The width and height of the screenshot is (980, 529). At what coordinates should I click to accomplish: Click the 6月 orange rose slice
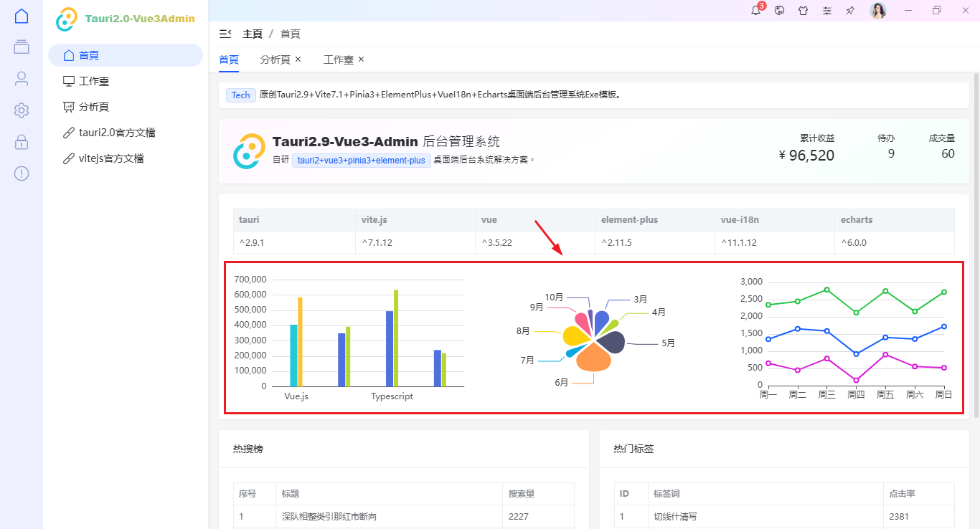[x=593, y=357]
